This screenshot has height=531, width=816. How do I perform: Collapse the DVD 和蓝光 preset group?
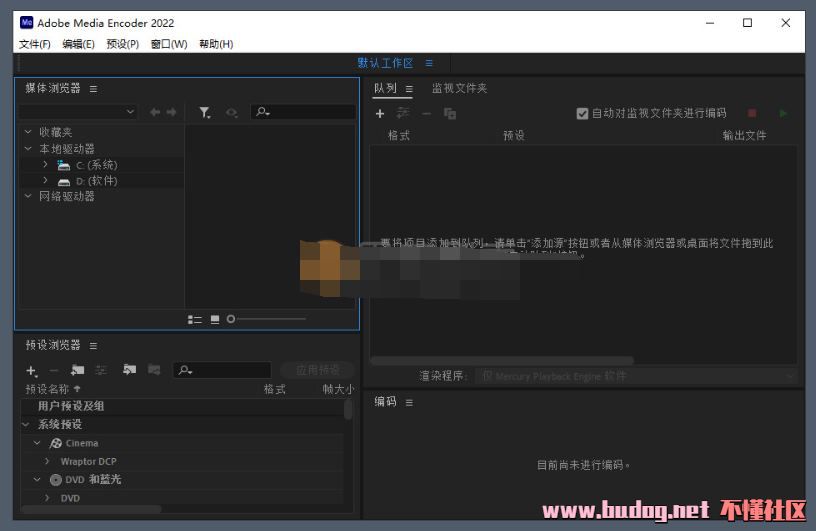tap(37, 479)
